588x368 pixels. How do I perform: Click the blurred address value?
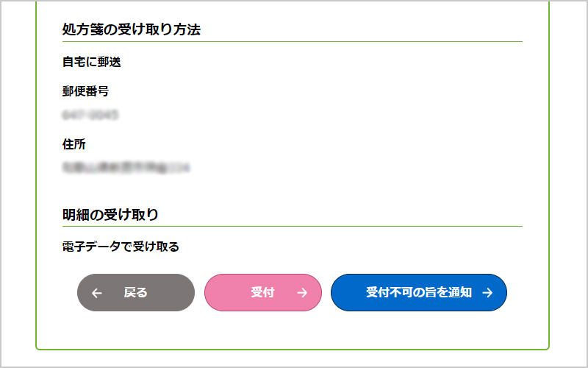pyautogui.click(x=126, y=168)
